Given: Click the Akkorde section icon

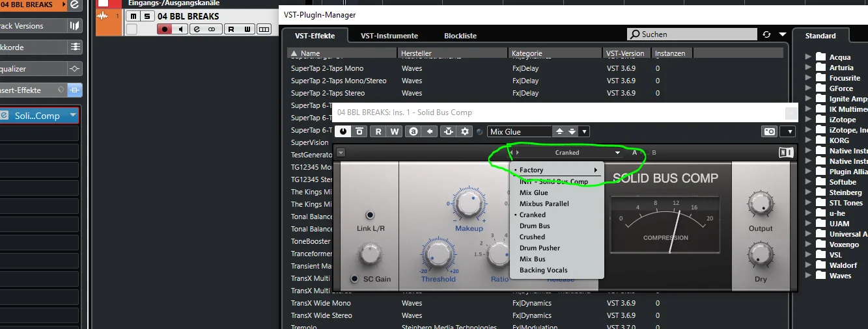Looking at the screenshot, I should [x=75, y=47].
